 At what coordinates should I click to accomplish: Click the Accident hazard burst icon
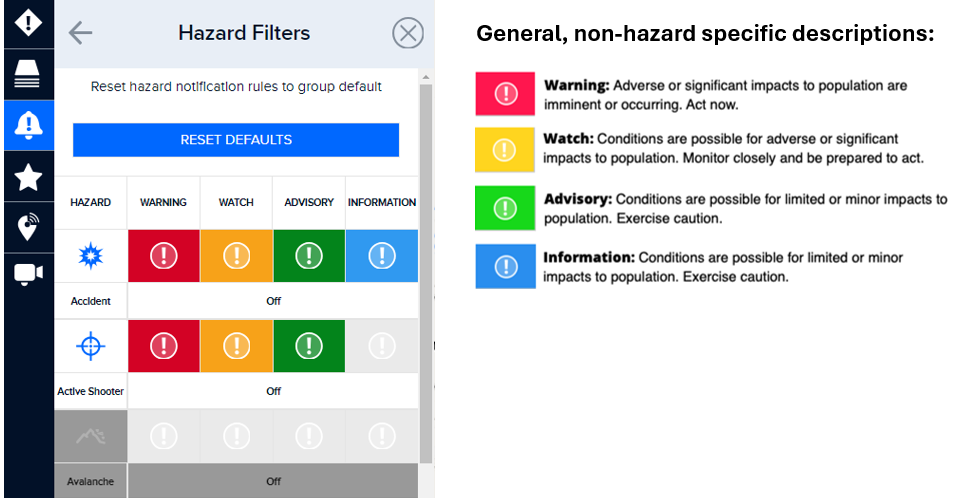pyautogui.click(x=91, y=256)
